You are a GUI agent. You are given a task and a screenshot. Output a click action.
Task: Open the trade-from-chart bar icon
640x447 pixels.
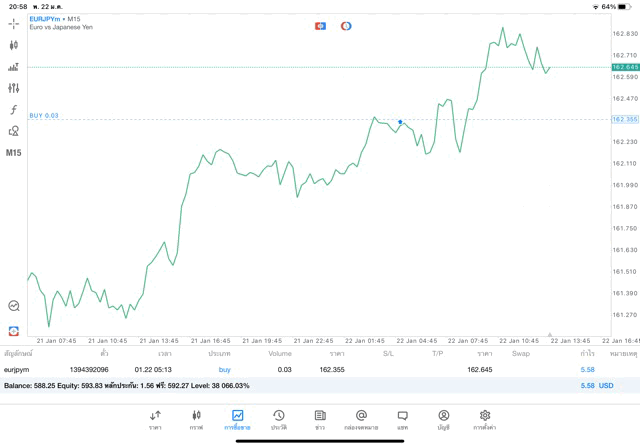click(x=13, y=67)
